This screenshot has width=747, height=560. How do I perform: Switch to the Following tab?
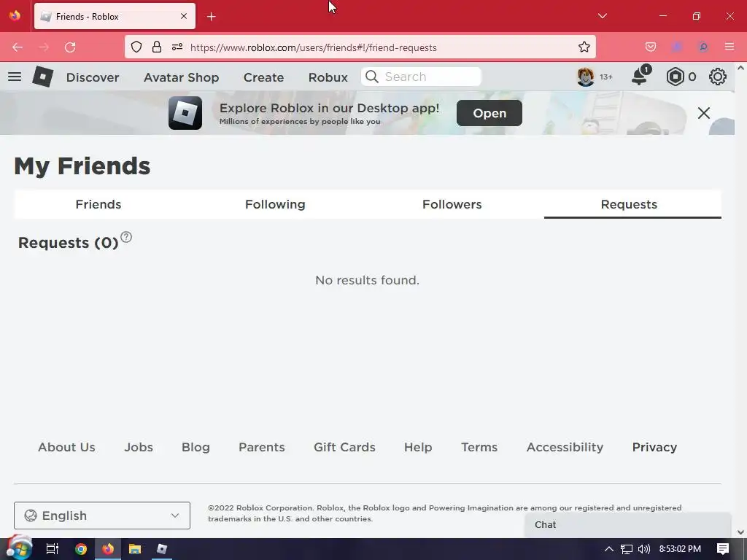[x=275, y=204]
